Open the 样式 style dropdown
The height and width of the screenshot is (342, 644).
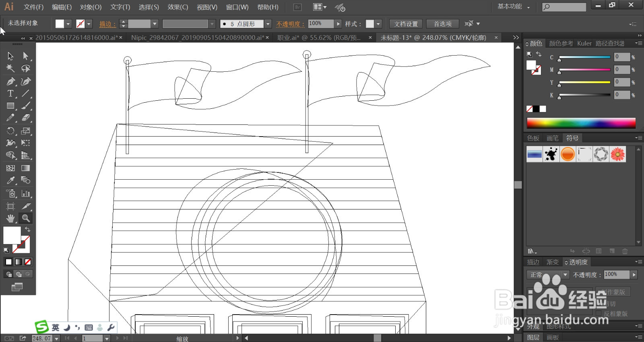(x=378, y=24)
